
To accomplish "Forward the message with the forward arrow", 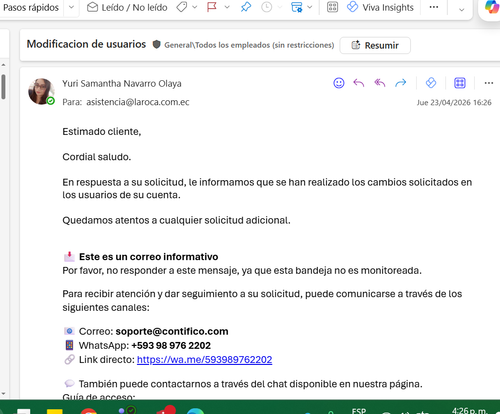I will [401, 83].
